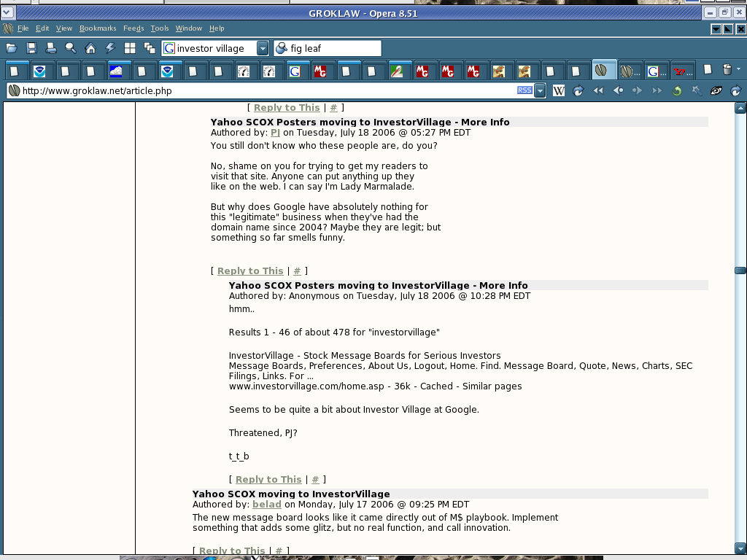Click the Save page floppy icon
The image size is (747, 560).
pos(31,48)
